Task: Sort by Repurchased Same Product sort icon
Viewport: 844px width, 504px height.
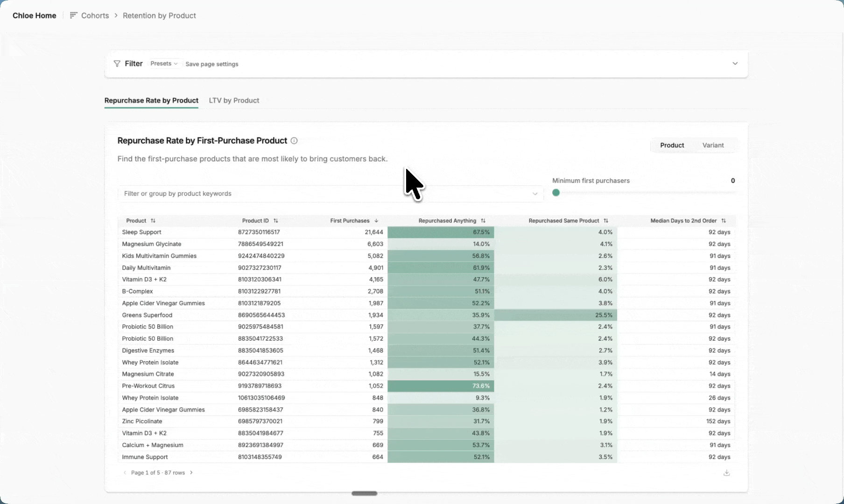Action: click(606, 221)
